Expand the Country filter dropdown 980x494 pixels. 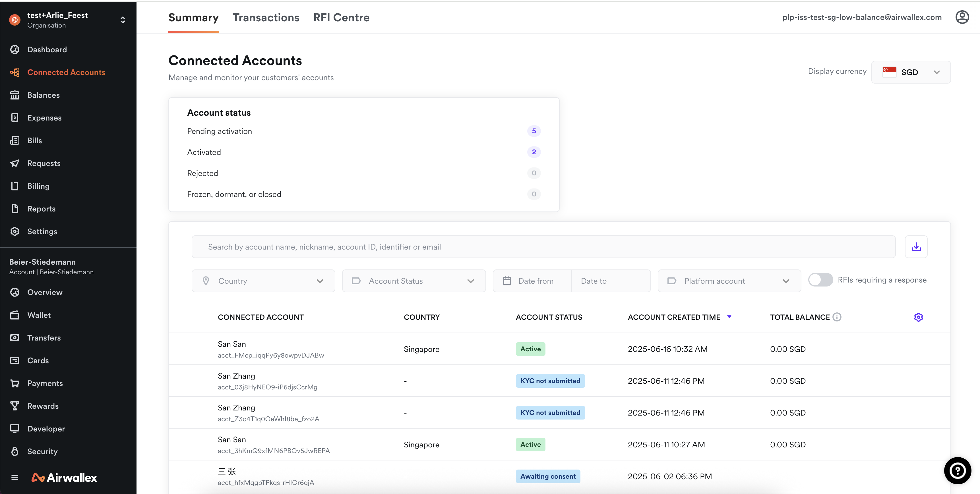263,281
